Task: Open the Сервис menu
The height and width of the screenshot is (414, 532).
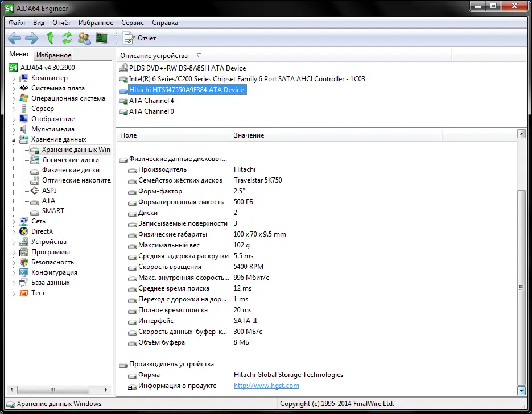Action: [133, 23]
